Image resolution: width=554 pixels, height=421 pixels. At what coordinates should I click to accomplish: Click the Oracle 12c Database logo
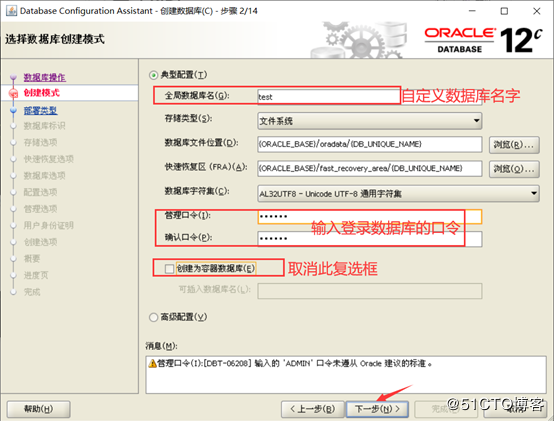(x=484, y=40)
